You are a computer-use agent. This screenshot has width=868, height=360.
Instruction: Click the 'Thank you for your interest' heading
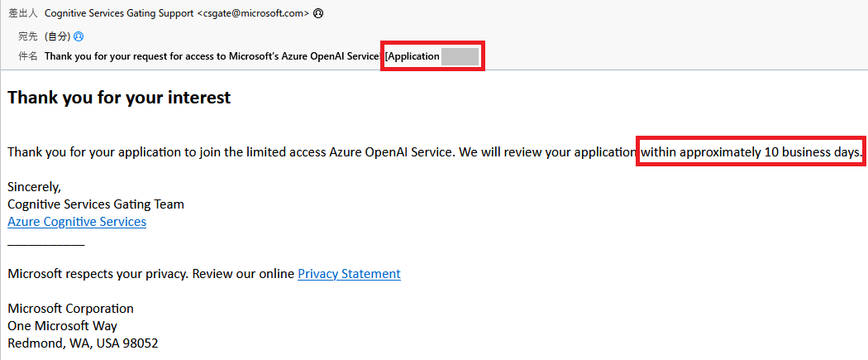tap(119, 98)
